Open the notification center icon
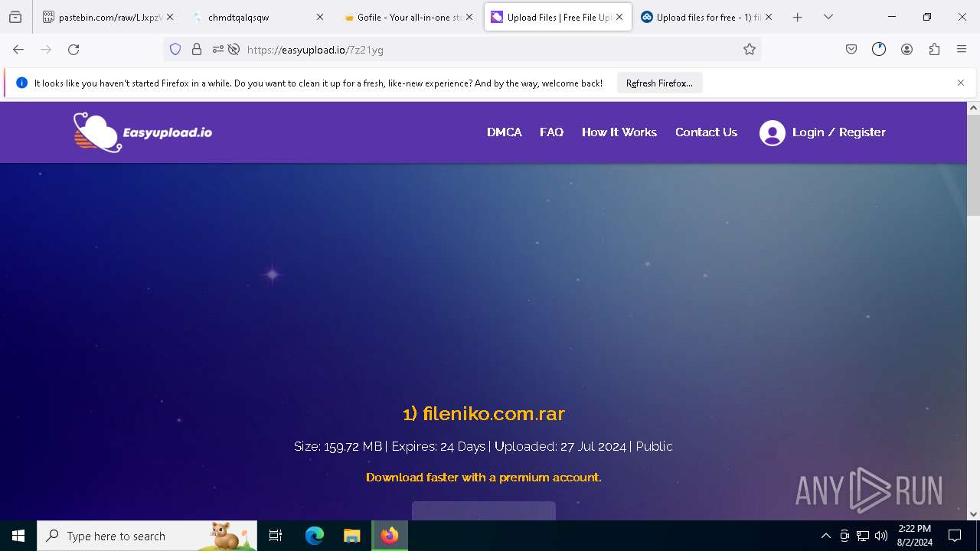Screen dimensions: 980x551 pos(955,536)
